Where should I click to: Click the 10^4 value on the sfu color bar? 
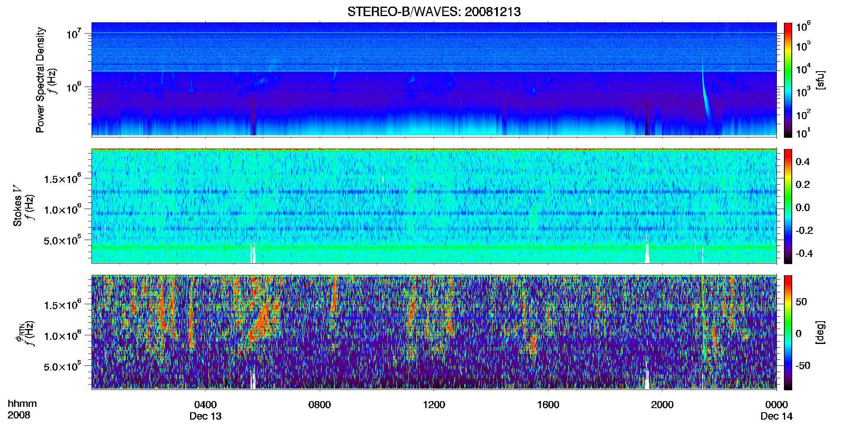click(803, 70)
